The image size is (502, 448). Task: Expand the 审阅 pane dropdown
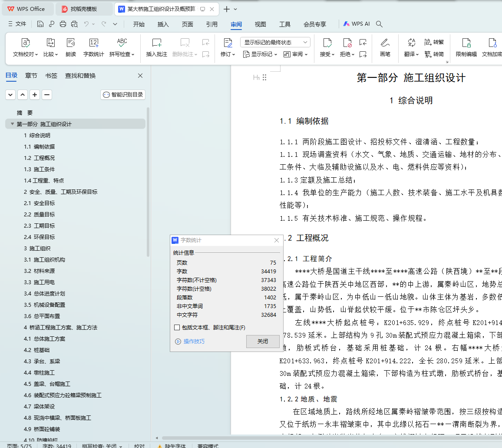295,54
